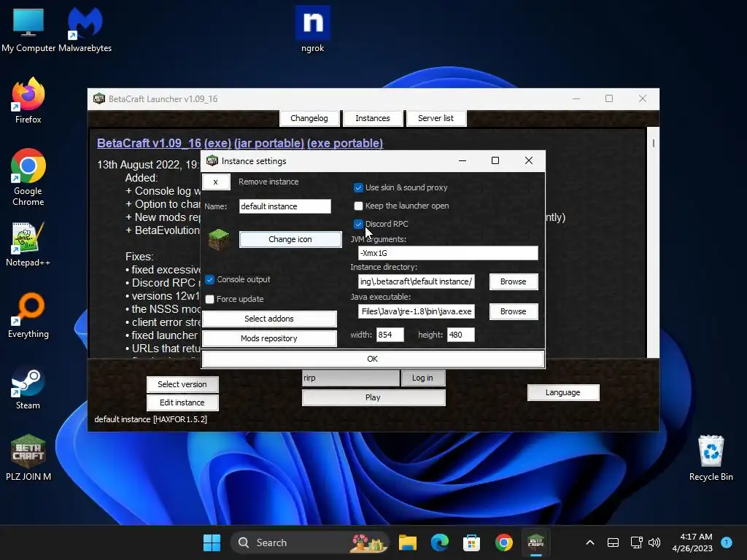Click the instance Name field
Screen dimensions: 747x560
click(x=285, y=206)
